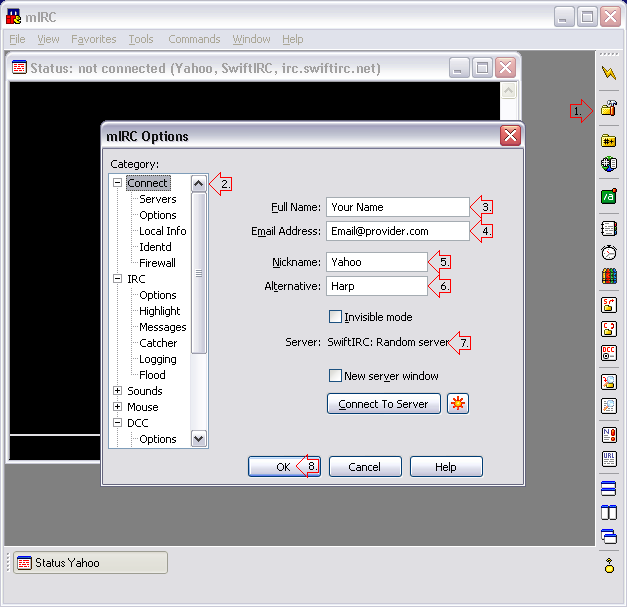Confirm the options with OK

284,467
